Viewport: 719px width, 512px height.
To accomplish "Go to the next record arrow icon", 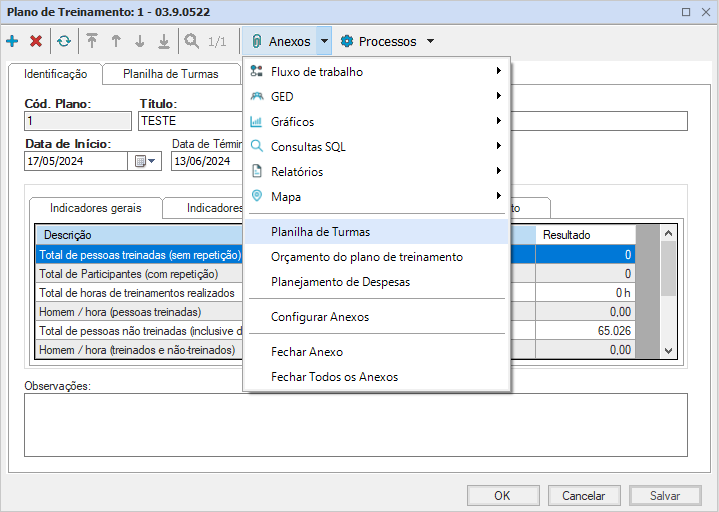I will (x=140, y=41).
